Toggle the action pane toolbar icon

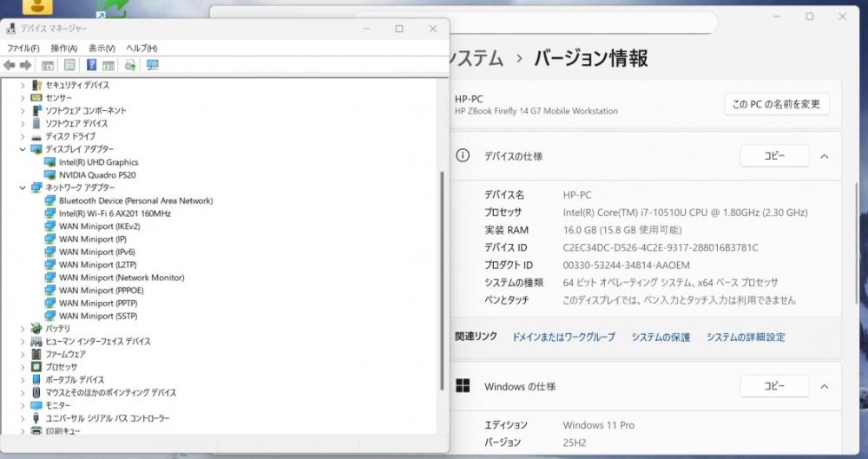coord(108,65)
